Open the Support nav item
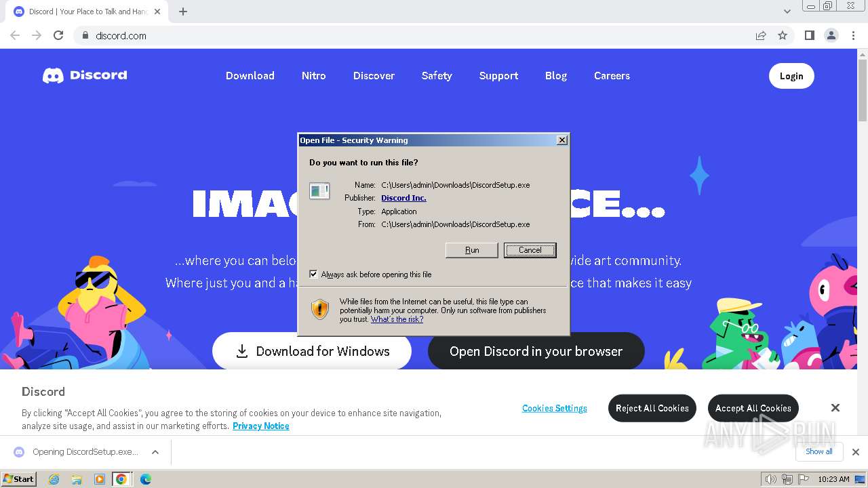This screenshot has height=488, width=868. (x=498, y=76)
